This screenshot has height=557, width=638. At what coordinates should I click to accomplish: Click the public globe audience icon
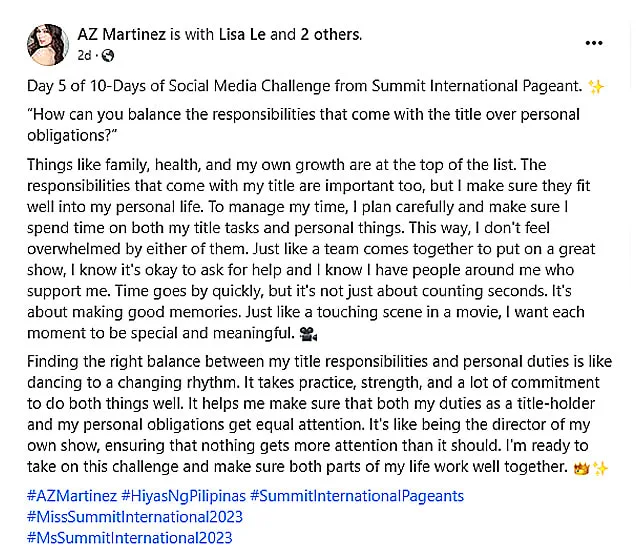pos(108,55)
